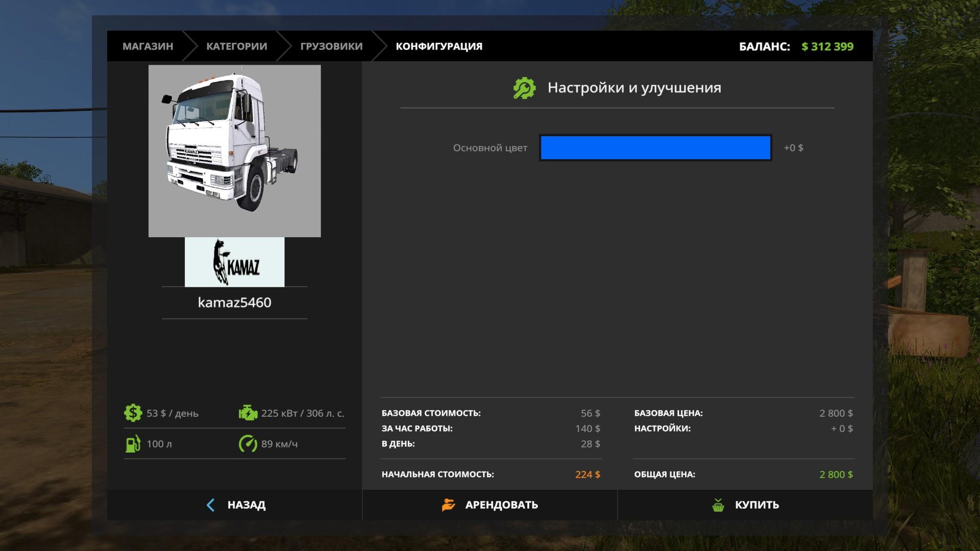Click the orange lease hand icon

(448, 505)
